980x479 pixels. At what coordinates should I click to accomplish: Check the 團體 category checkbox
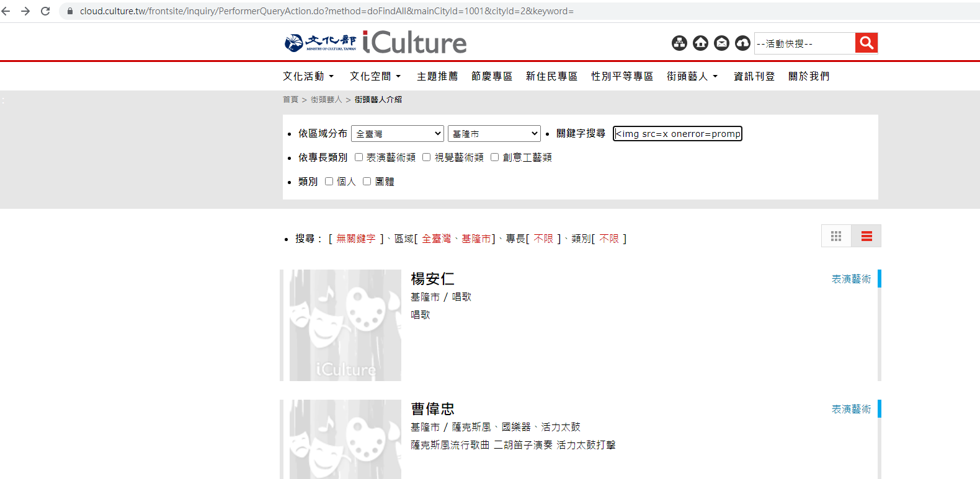point(367,182)
